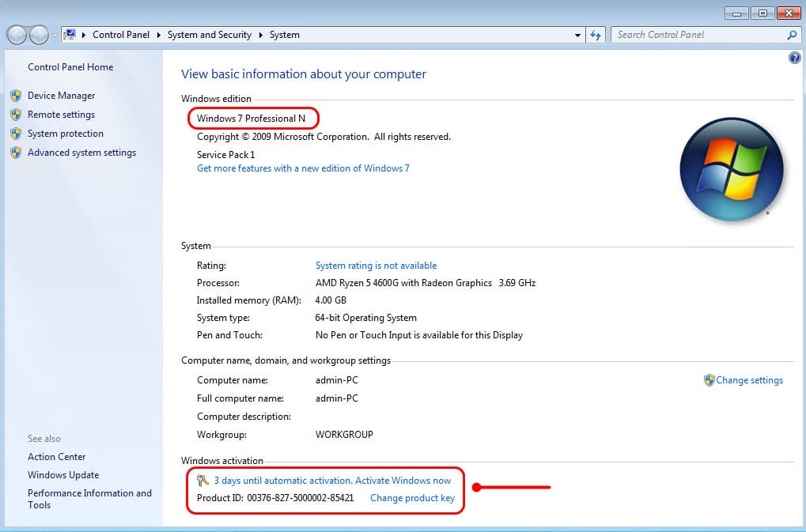Select System in the breadcrumb path
Viewport: 806px width, 532px height.
coord(284,35)
